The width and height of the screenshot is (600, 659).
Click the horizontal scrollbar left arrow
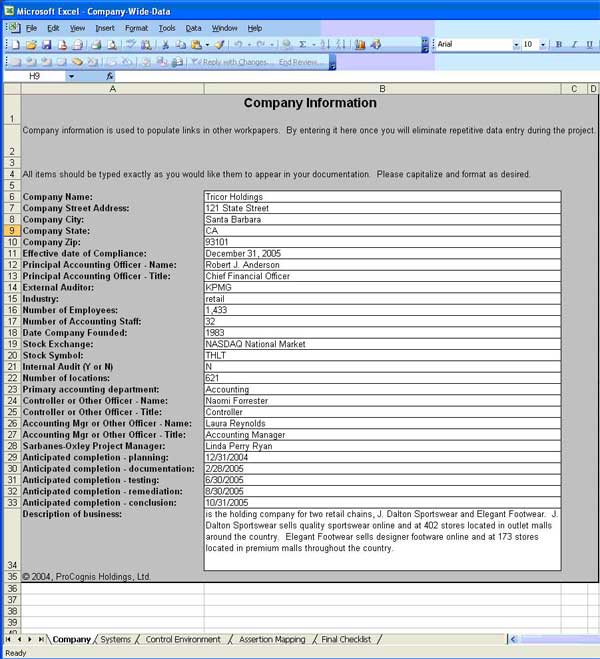point(513,639)
